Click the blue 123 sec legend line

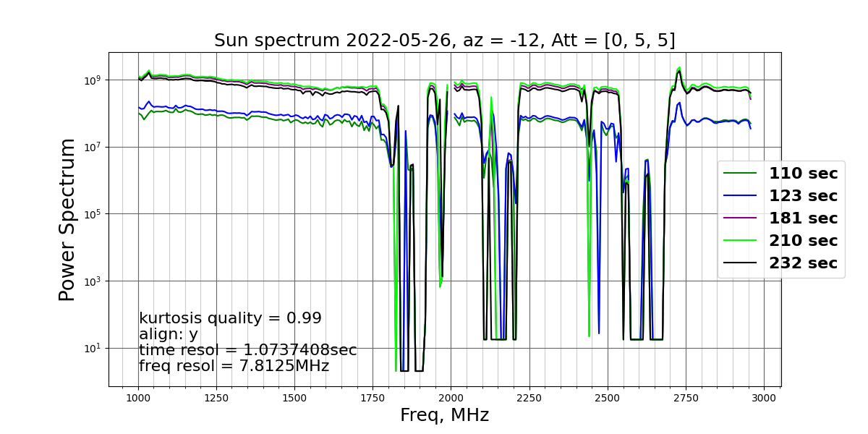point(739,196)
